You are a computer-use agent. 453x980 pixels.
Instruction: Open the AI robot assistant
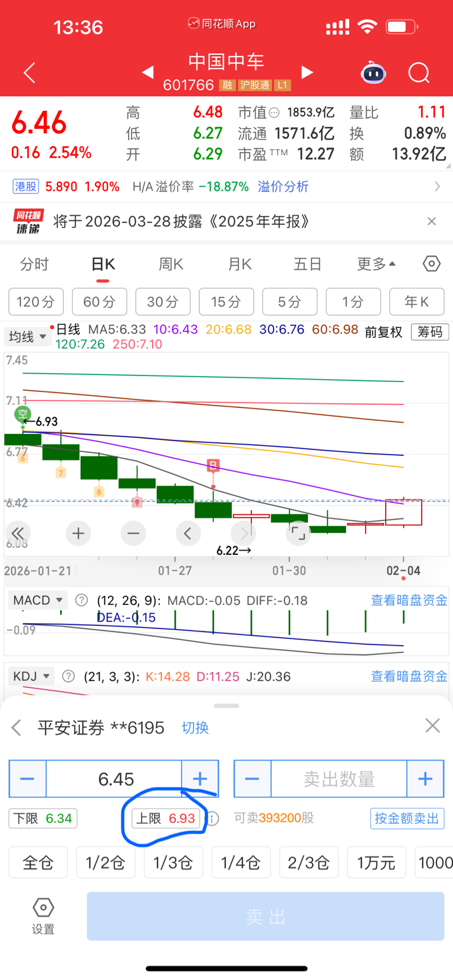click(x=373, y=73)
